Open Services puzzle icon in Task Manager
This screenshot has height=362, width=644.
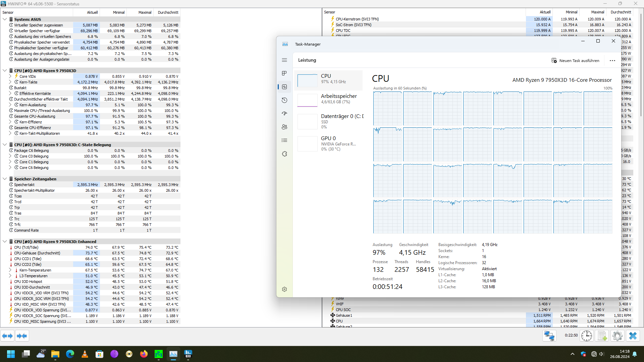tap(284, 154)
